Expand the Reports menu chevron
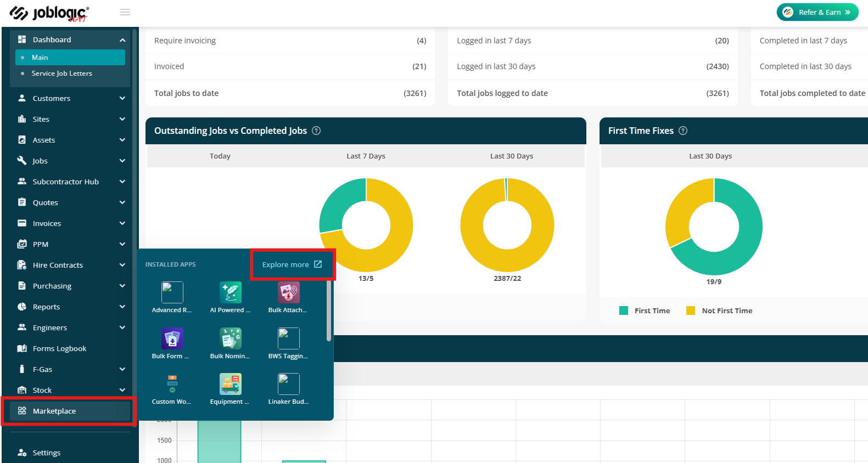The width and height of the screenshot is (868, 463). (122, 307)
